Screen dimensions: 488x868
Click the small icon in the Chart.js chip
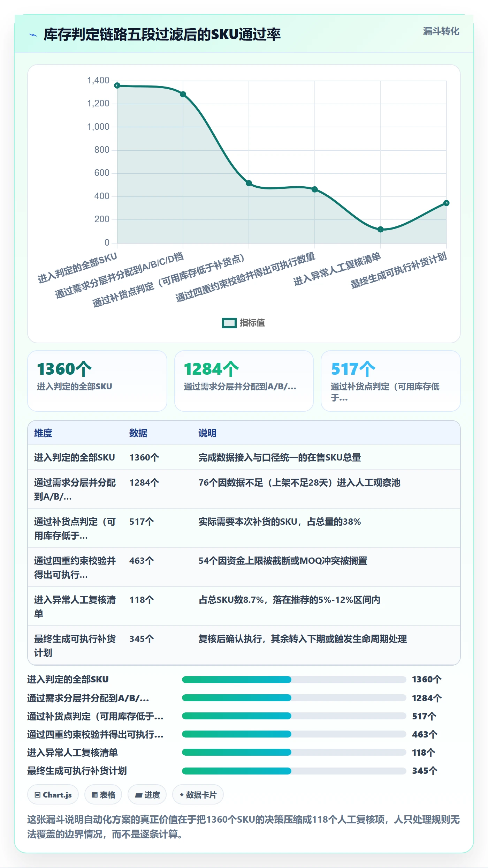pos(38,795)
